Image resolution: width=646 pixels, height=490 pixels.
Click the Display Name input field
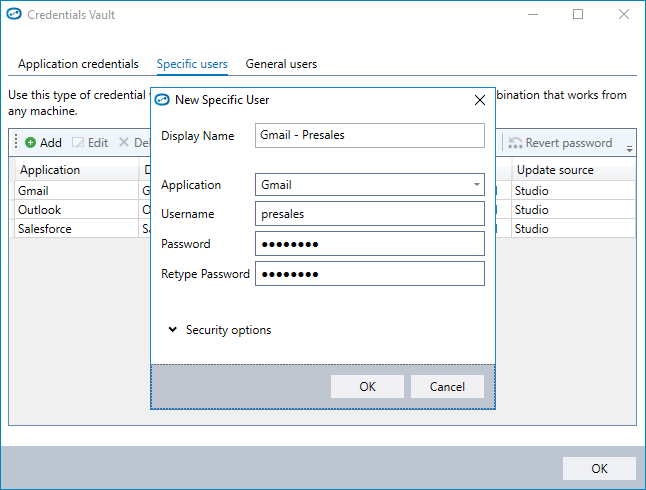tap(370, 135)
